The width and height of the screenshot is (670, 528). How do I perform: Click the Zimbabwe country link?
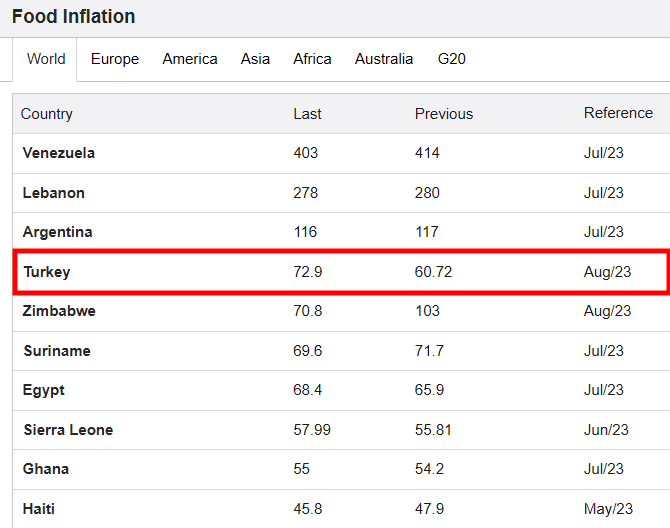pyautogui.click(x=59, y=311)
